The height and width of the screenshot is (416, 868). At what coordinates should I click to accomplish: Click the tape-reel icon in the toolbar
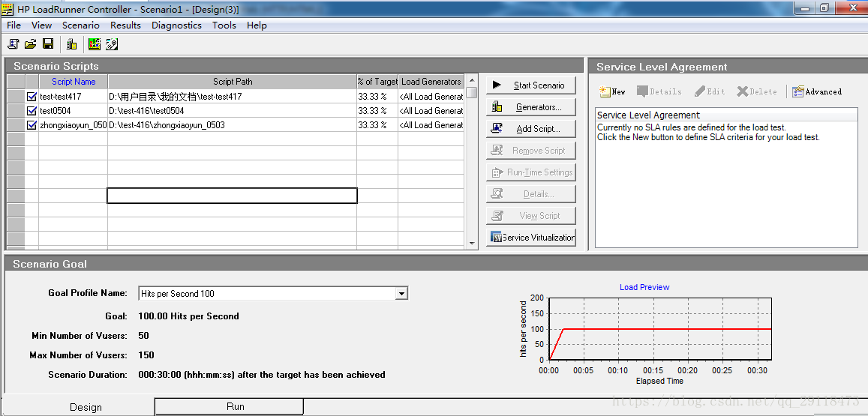111,44
